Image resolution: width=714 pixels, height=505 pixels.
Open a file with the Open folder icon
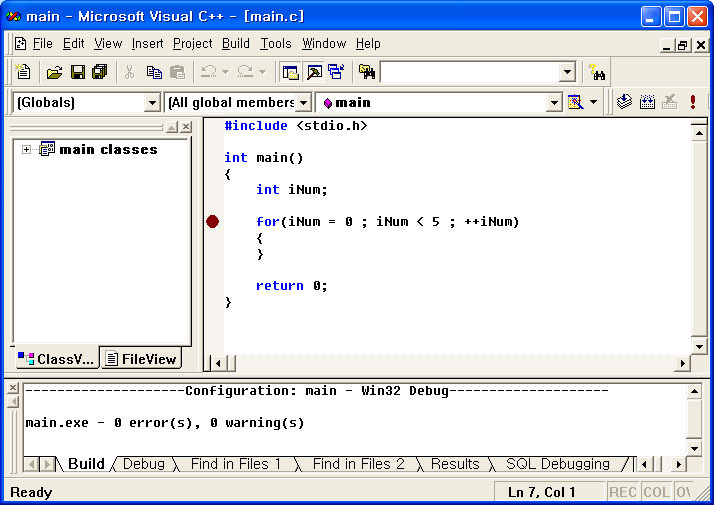54,71
